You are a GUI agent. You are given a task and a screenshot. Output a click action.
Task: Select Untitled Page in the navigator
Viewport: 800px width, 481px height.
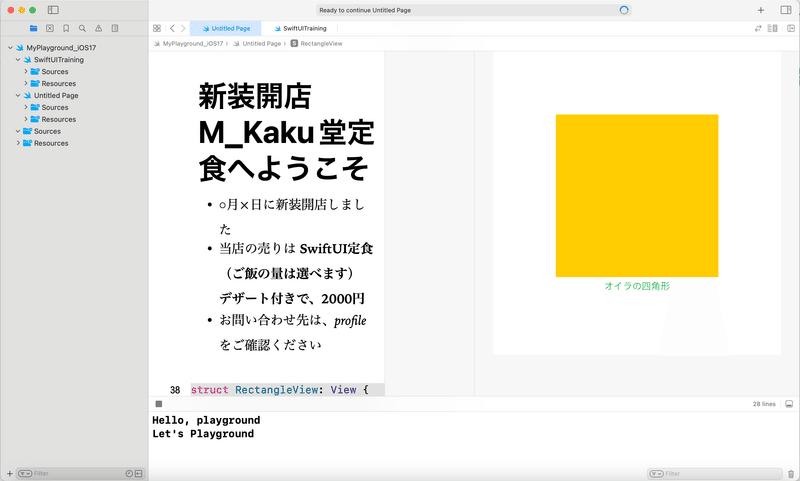[x=56, y=95]
